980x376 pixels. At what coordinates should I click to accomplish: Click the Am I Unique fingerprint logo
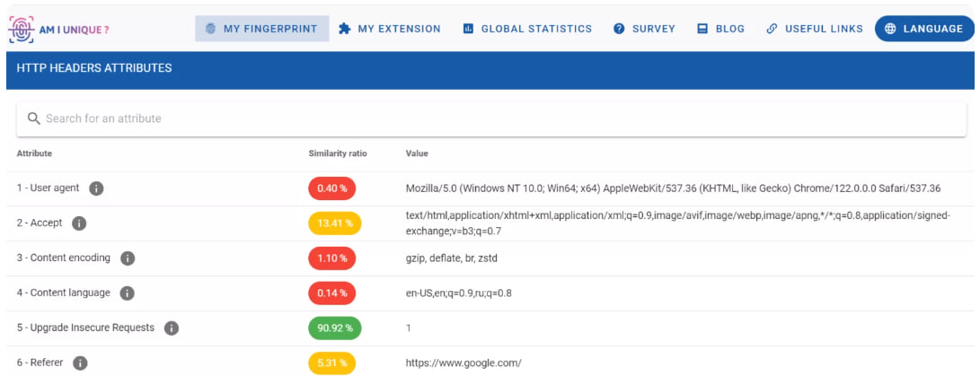click(21, 29)
